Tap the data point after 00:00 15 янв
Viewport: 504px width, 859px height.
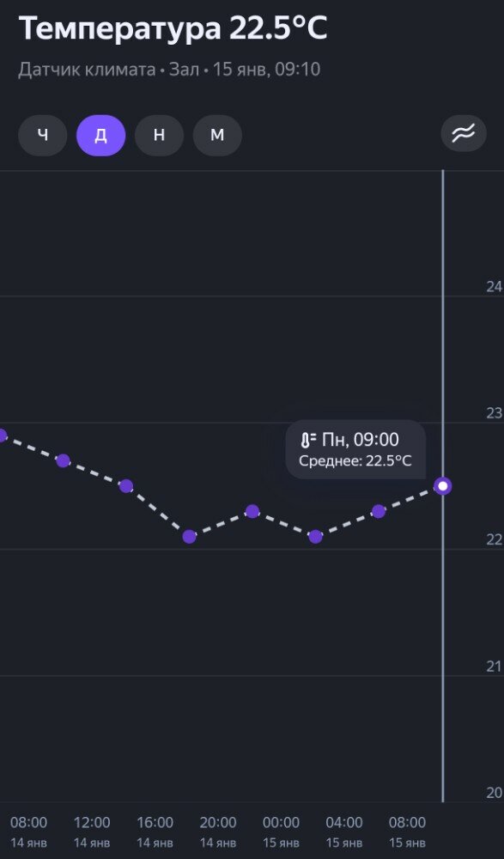[315, 536]
